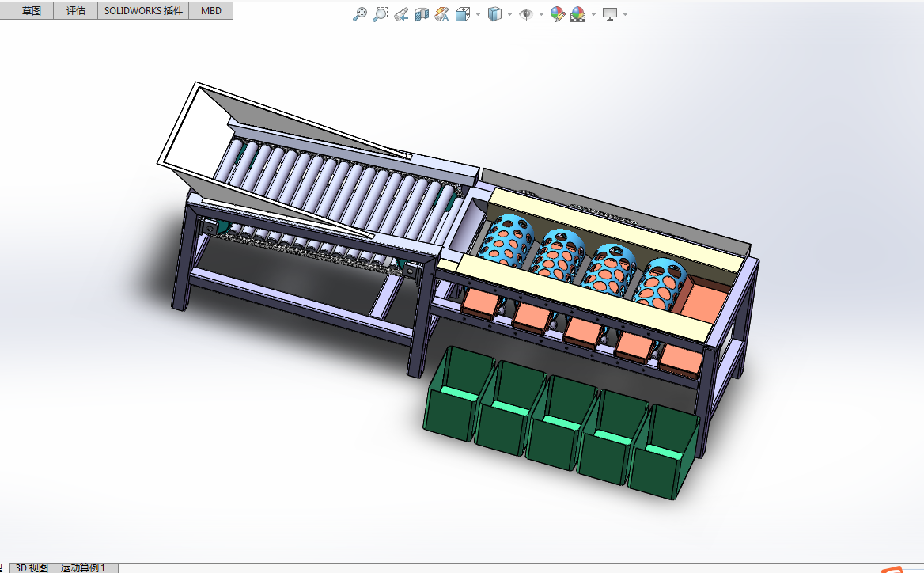Activate the Zoom to Area tool
Image resolution: width=924 pixels, height=573 pixels.
coord(380,14)
